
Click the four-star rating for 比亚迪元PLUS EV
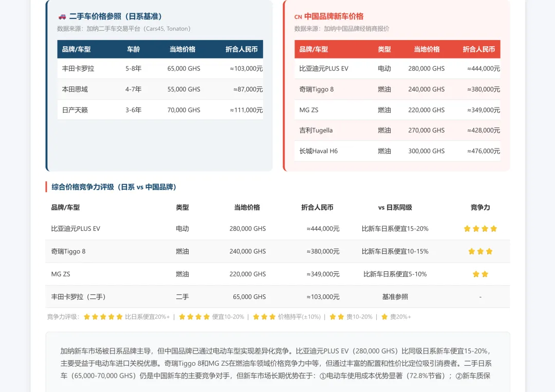pyautogui.click(x=480, y=229)
